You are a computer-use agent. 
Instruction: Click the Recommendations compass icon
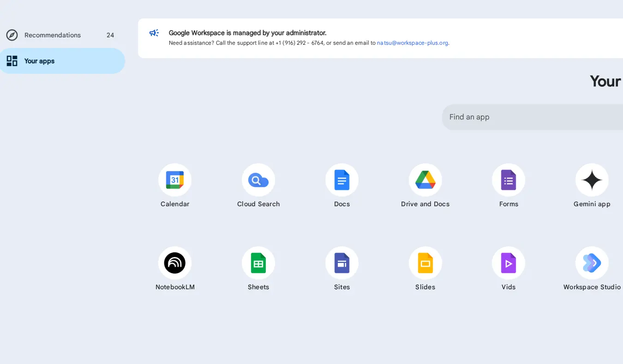(12, 35)
